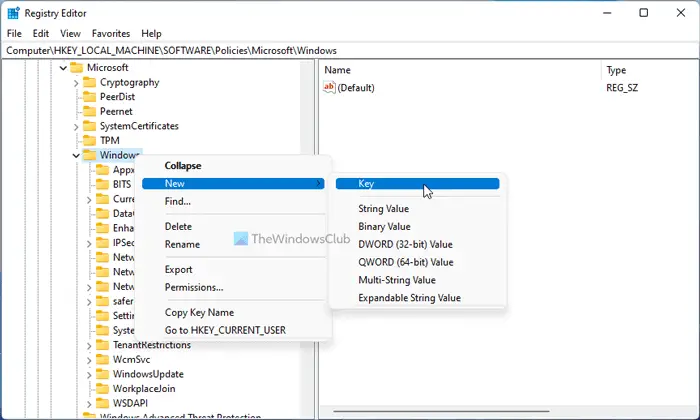The height and width of the screenshot is (420, 700).
Task: Click the TPM folder icon
Action: point(90,141)
